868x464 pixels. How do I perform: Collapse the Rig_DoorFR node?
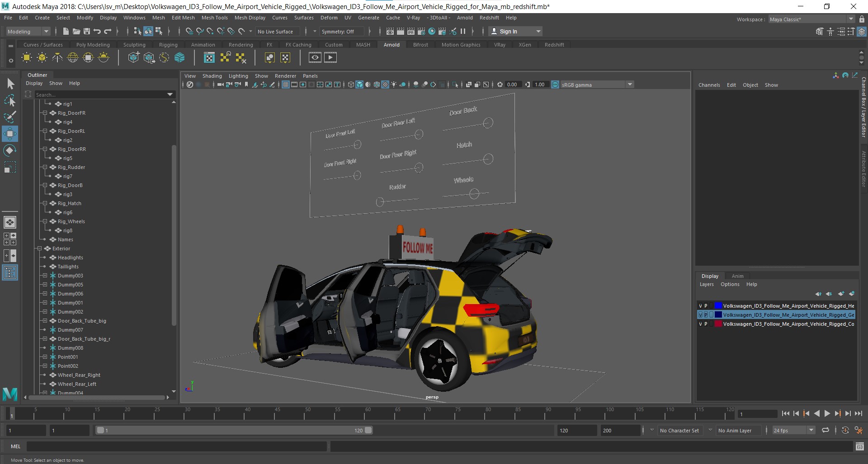45,113
